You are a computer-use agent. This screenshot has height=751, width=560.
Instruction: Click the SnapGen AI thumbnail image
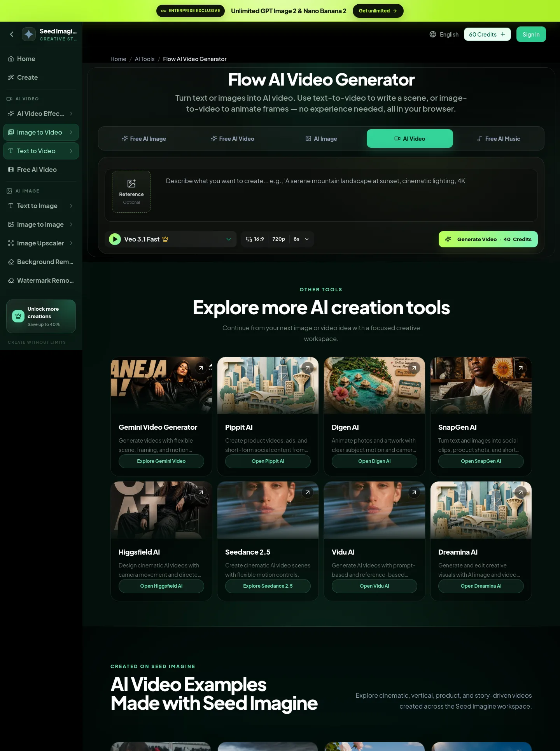[x=481, y=385]
